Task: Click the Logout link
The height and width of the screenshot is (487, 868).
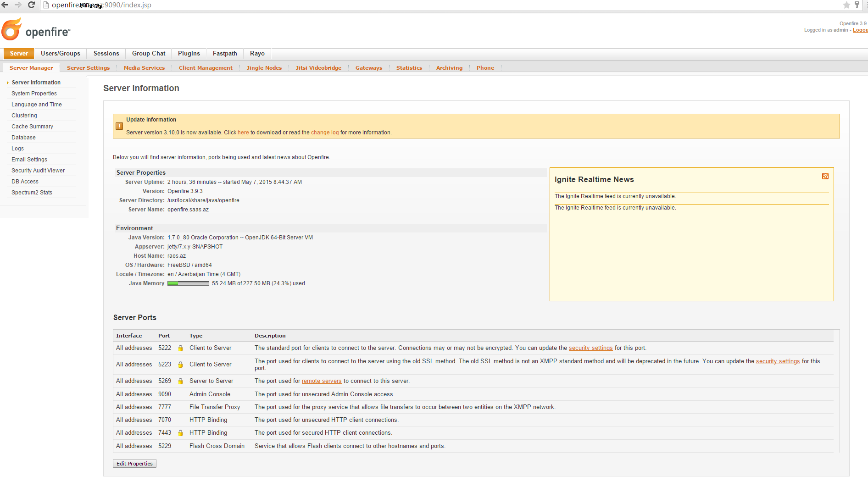Action: 860,30
